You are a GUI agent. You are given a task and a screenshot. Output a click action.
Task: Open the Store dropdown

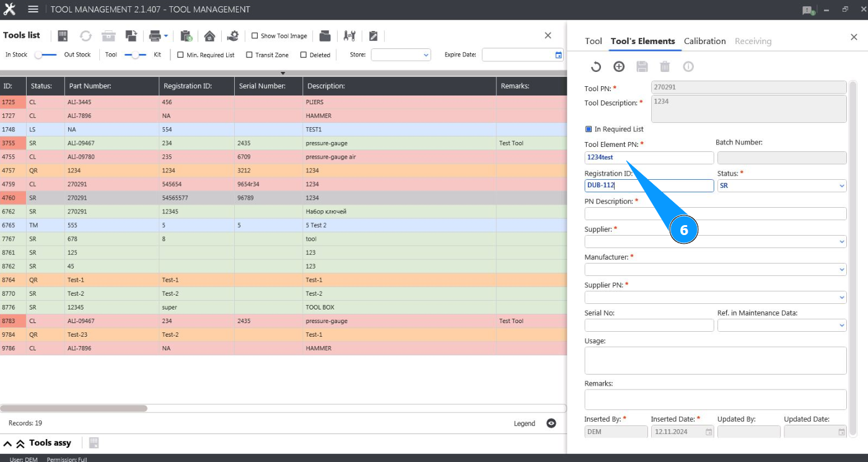(x=400, y=55)
